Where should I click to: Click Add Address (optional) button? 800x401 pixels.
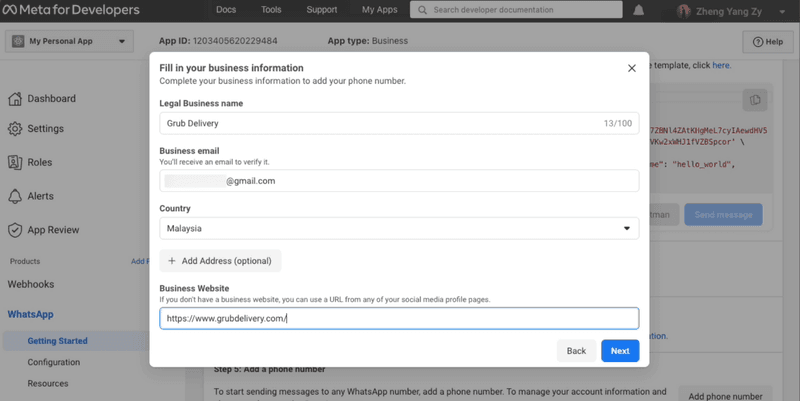pyautogui.click(x=220, y=261)
